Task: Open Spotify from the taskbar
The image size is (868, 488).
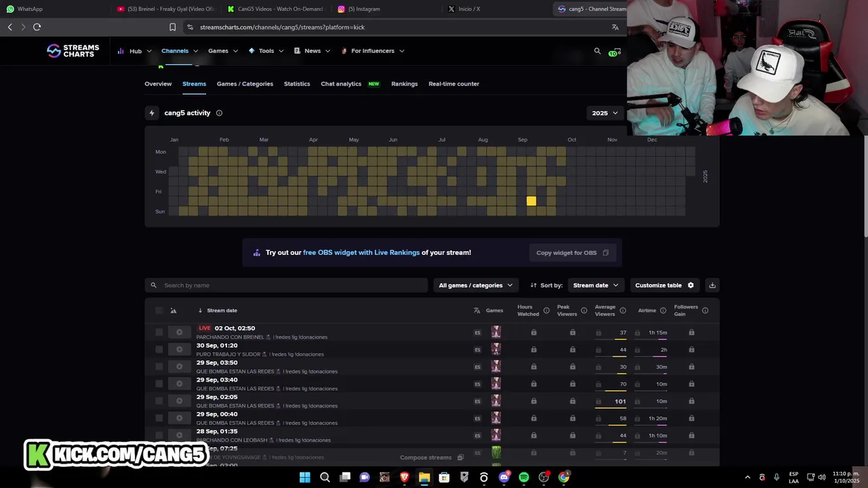Action: pos(524,477)
